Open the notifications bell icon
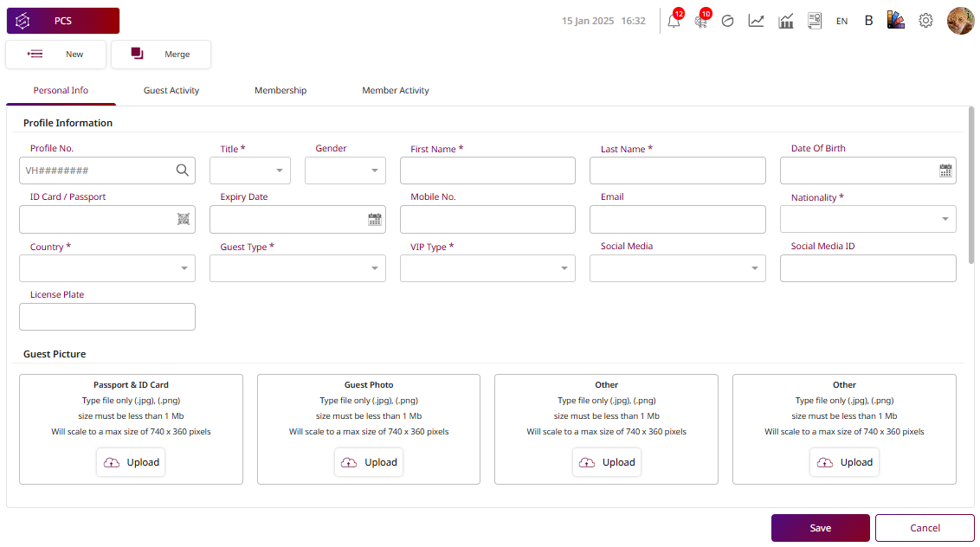 (x=674, y=22)
